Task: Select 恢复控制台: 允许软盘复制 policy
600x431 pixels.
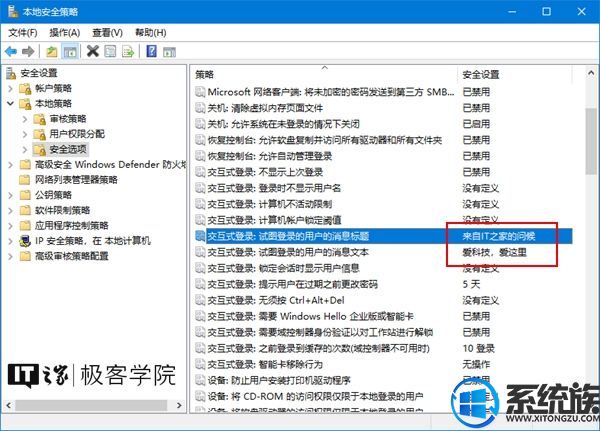Action: pyautogui.click(x=383, y=140)
